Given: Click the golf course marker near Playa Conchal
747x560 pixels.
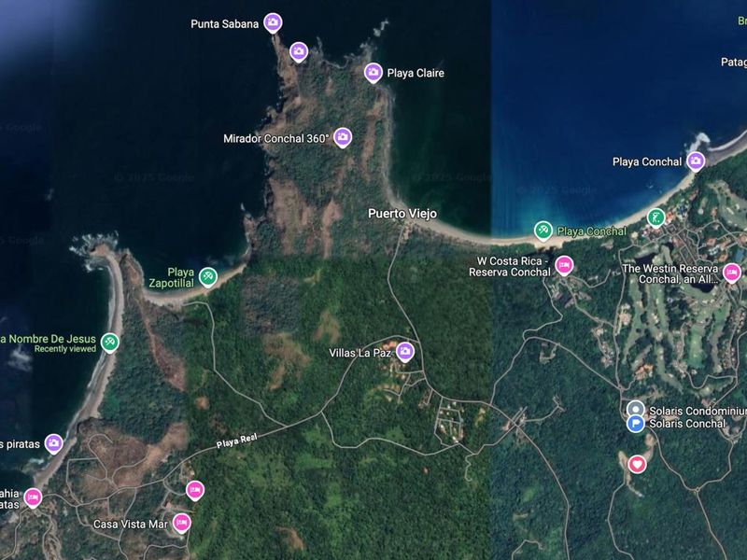Looking at the screenshot, I should pos(656,217).
